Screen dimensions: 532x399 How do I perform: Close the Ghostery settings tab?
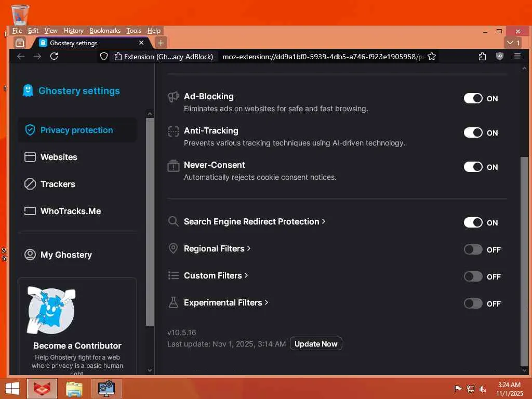(141, 43)
